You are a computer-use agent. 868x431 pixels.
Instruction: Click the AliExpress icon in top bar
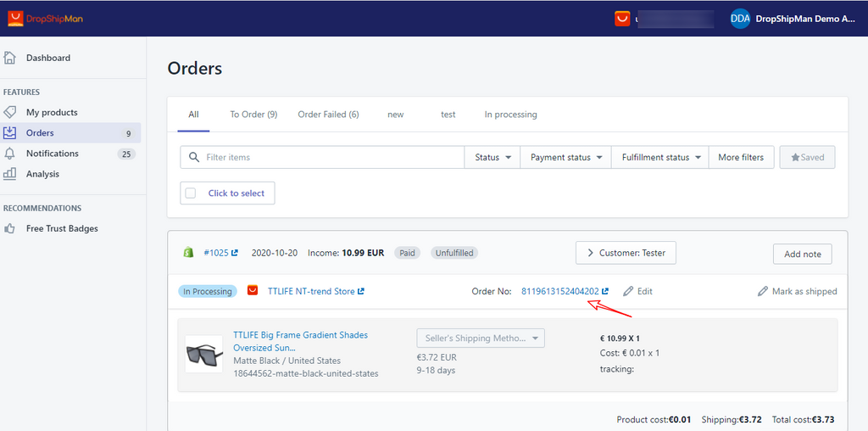coord(623,19)
